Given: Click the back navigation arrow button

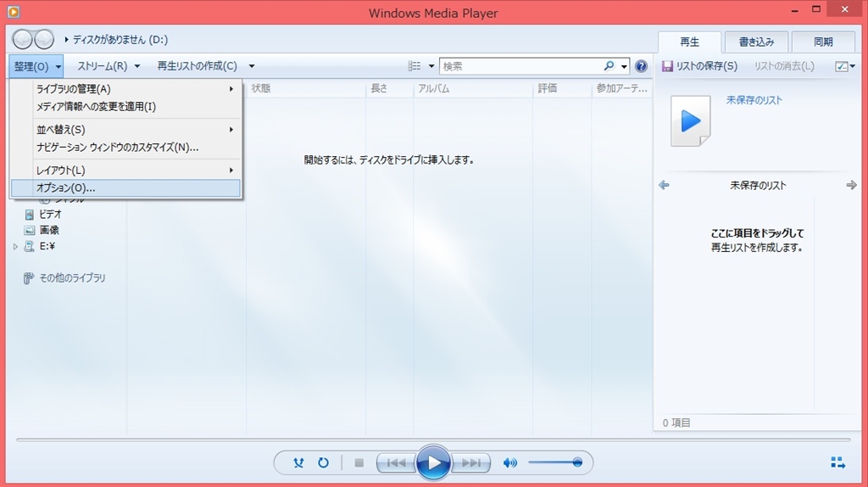Looking at the screenshot, I should click(x=23, y=39).
